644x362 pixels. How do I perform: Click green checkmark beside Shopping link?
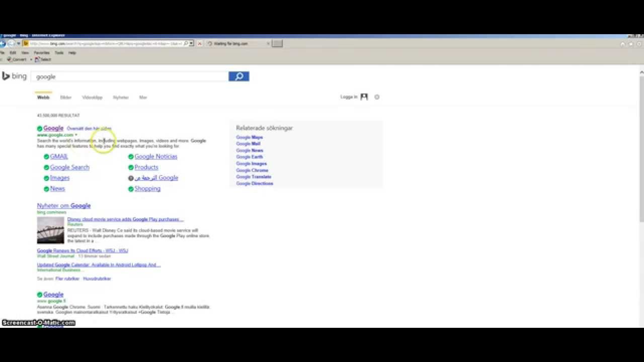coord(131,189)
